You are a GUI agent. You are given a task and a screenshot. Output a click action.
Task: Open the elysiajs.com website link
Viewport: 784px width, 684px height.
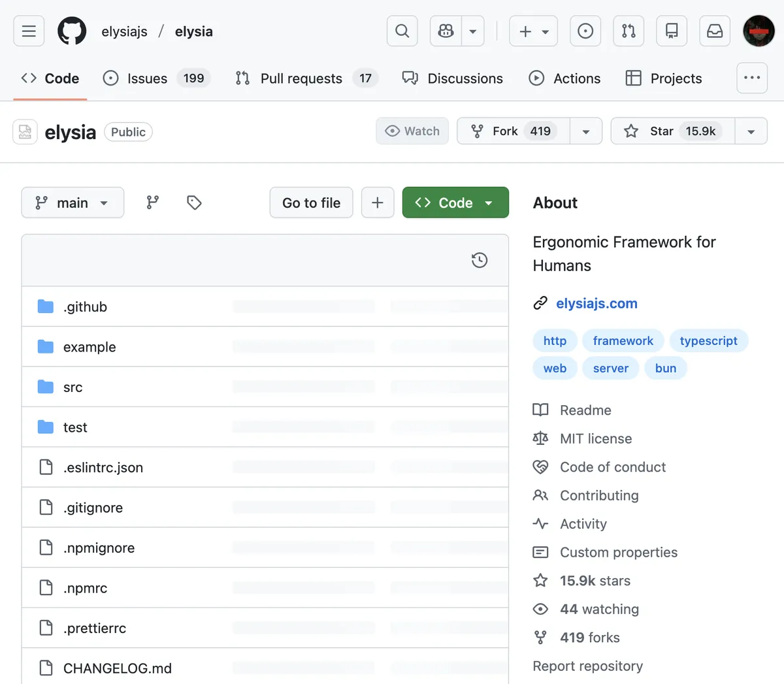[x=596, y=303]
